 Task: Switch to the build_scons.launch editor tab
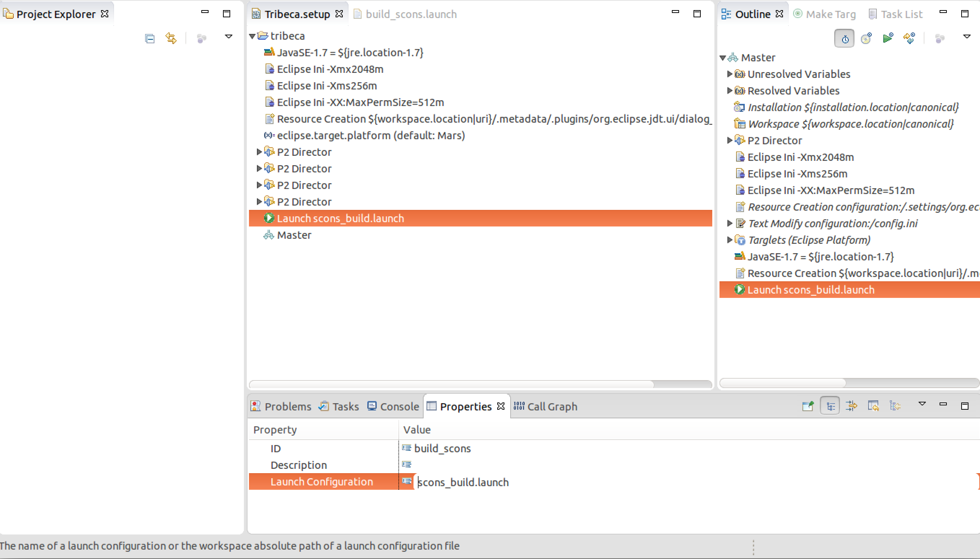(411, 14)
